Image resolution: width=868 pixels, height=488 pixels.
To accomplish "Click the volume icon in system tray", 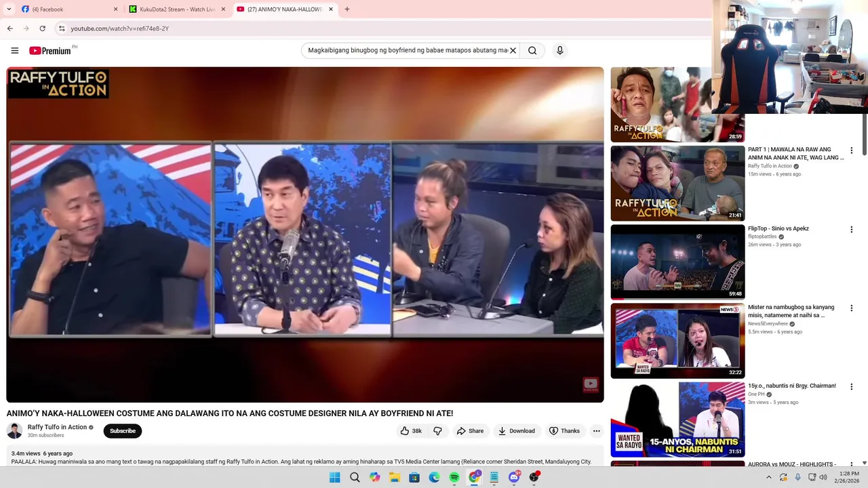I will (x=823, y=477).
